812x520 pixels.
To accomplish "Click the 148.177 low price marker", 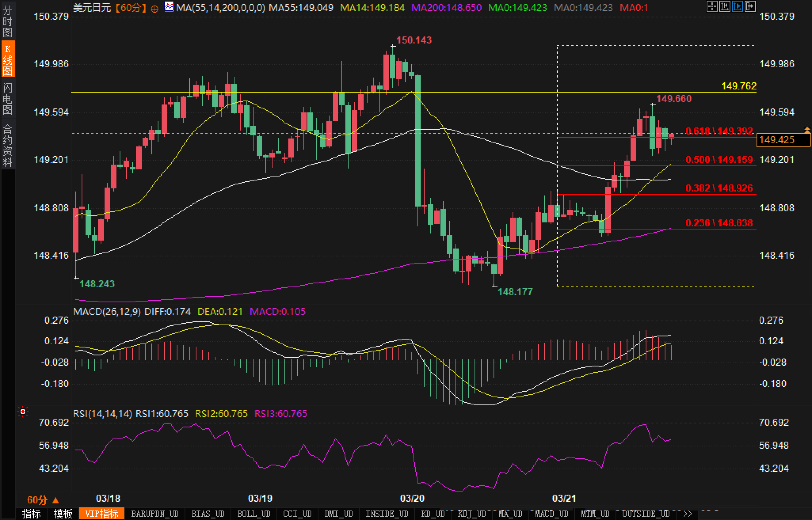I will pos(515,292).
